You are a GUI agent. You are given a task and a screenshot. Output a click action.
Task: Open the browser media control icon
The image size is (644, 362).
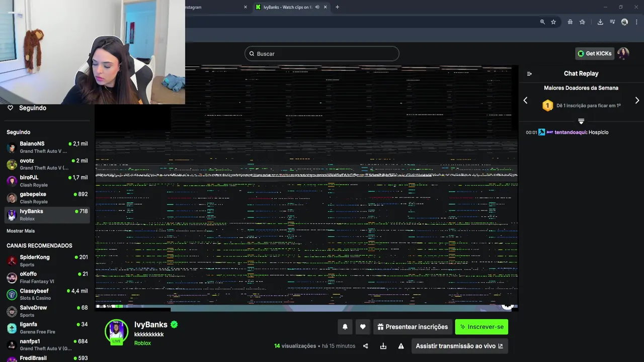612,22
